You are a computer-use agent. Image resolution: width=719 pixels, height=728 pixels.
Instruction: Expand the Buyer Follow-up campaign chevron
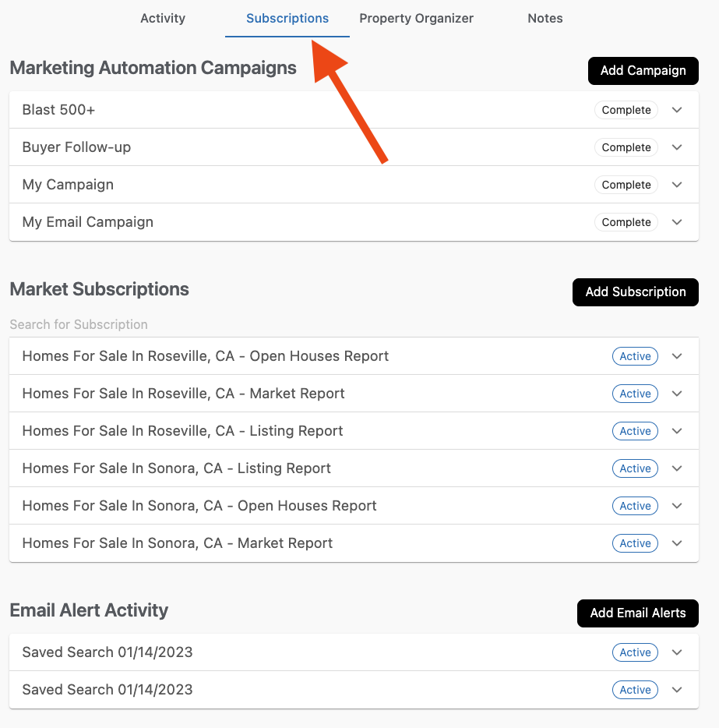click(676, 147)
